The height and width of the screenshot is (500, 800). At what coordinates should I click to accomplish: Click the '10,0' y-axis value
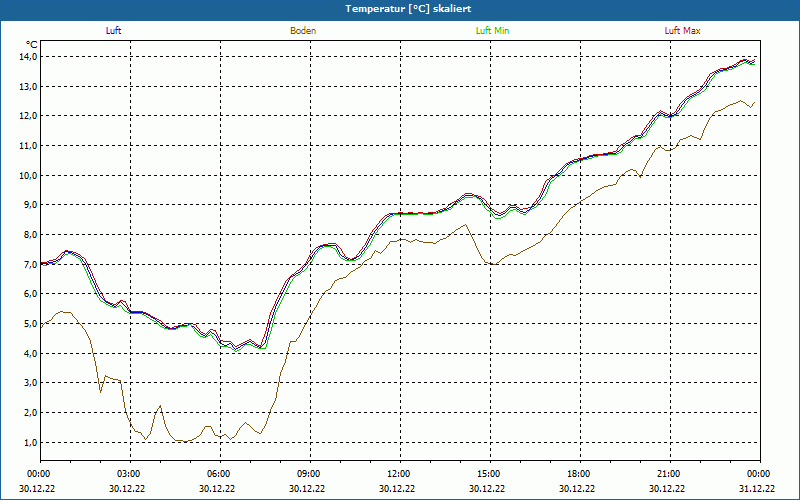click(29, 176)
